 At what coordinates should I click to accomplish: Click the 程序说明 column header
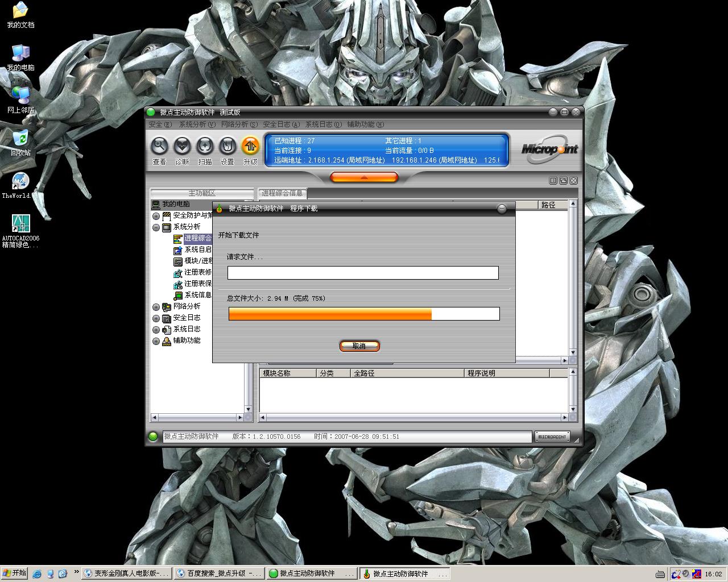507,373
